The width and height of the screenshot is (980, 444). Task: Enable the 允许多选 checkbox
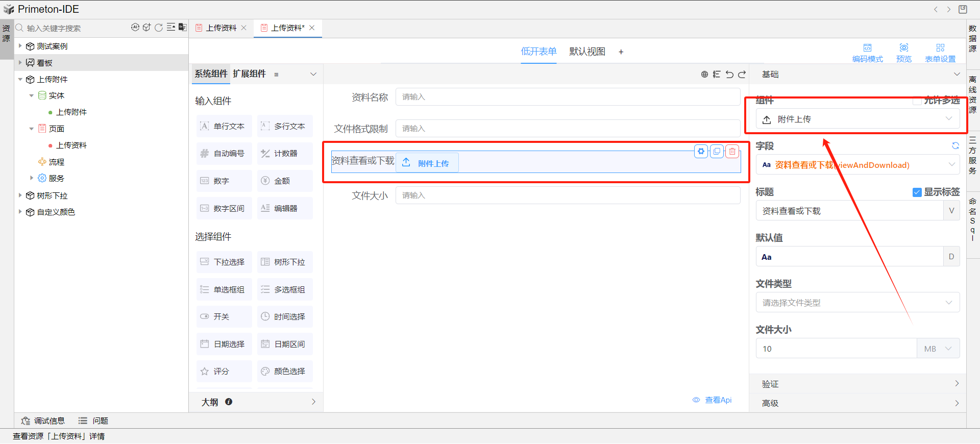click(917, 101)
